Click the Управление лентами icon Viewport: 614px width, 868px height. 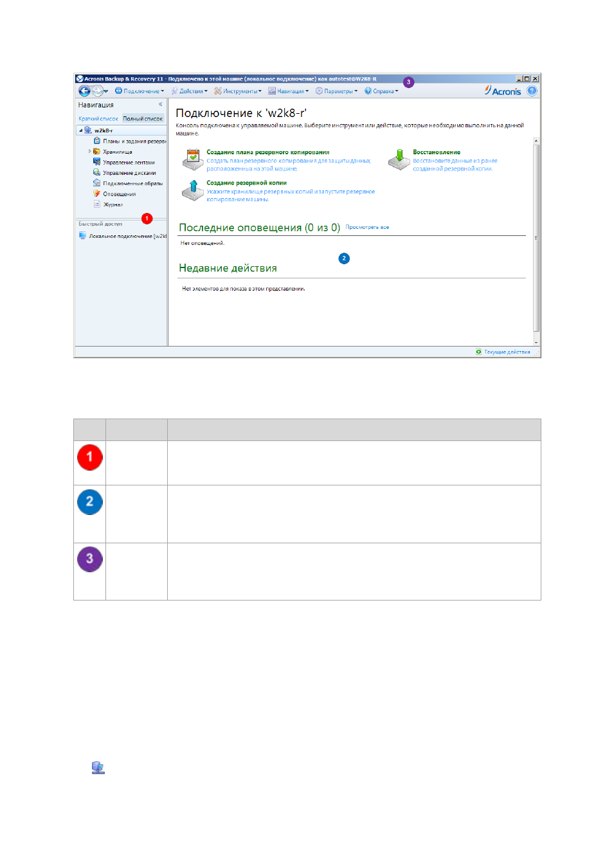[x=97, y=162]
